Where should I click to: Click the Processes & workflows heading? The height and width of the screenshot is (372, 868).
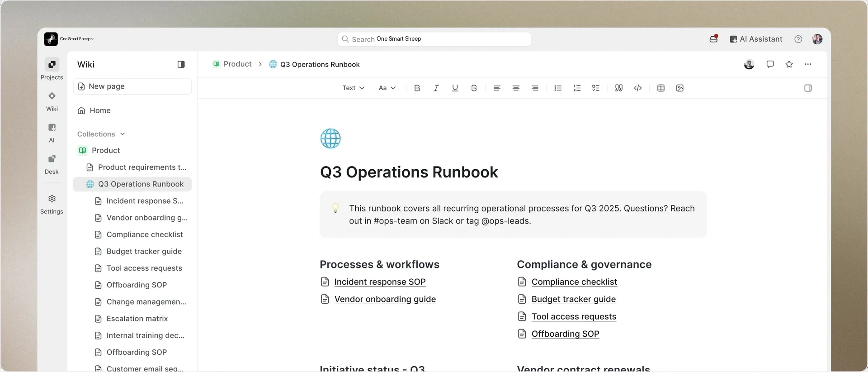pos(379,264)
